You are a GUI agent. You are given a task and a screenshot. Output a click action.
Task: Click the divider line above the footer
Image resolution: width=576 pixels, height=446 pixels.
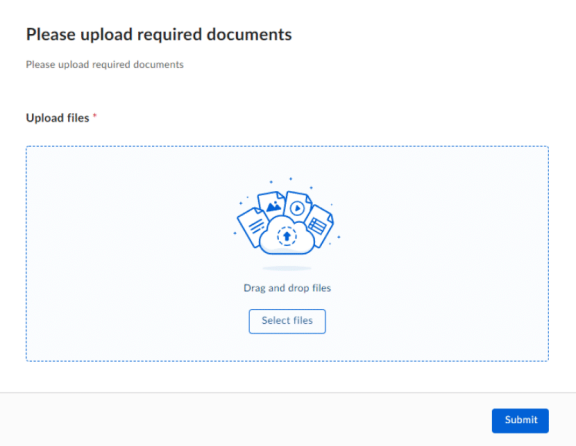click(x=288, y=392)
